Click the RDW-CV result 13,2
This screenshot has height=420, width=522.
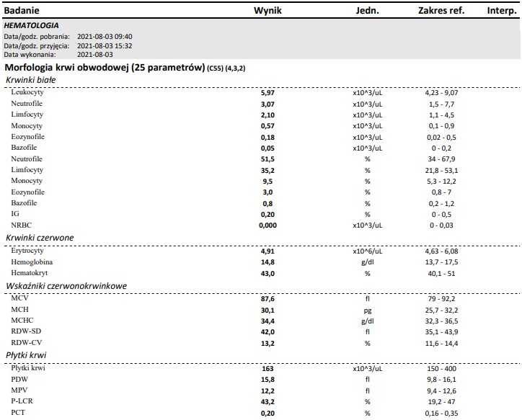pos(267,344)
